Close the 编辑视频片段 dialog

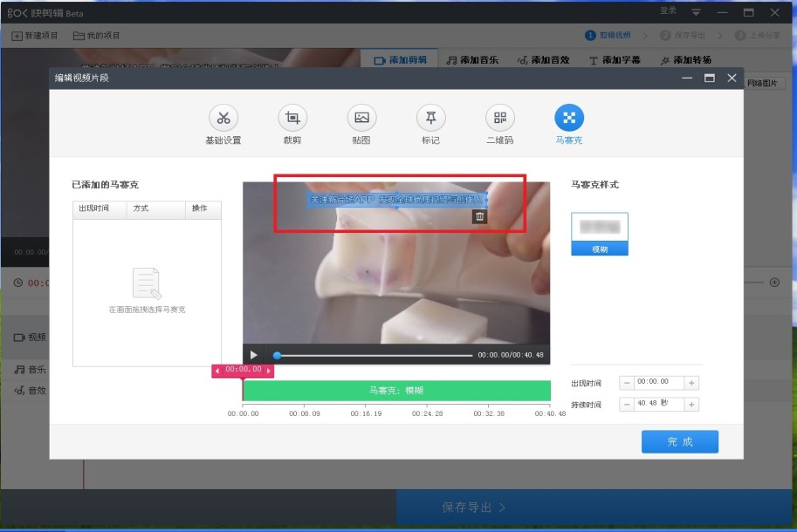tap(732, 78)
